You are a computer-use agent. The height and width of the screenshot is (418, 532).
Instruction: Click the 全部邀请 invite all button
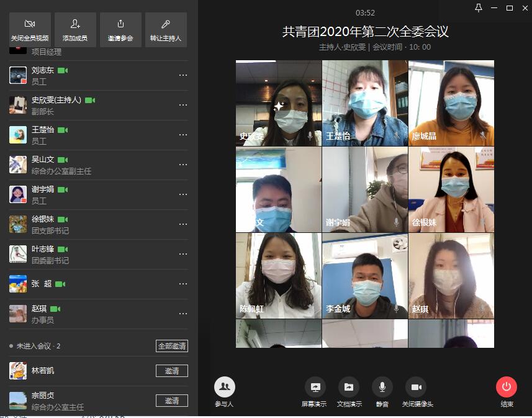coord(171,346)
